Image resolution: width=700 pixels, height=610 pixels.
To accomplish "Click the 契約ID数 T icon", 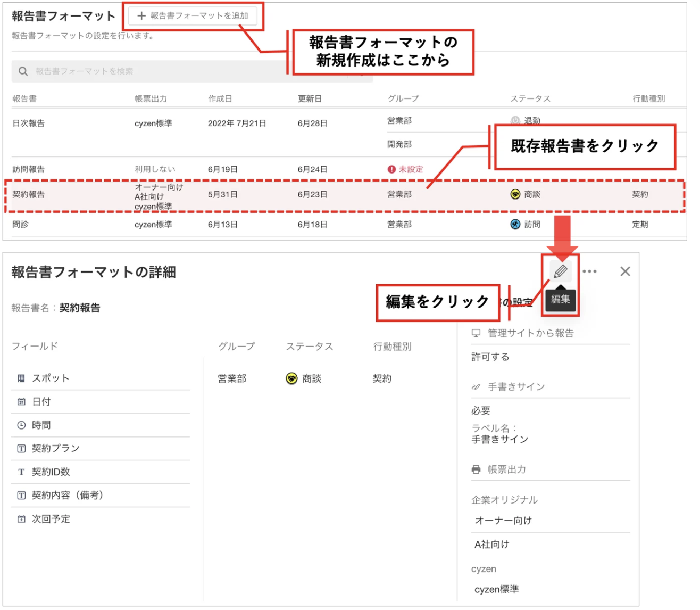I will click(x=21, y=472).
